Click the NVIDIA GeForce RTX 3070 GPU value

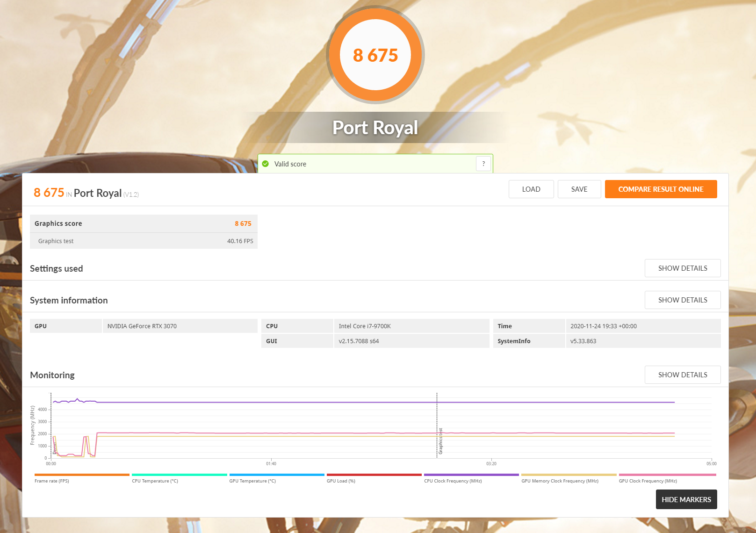tap(142, 326)
